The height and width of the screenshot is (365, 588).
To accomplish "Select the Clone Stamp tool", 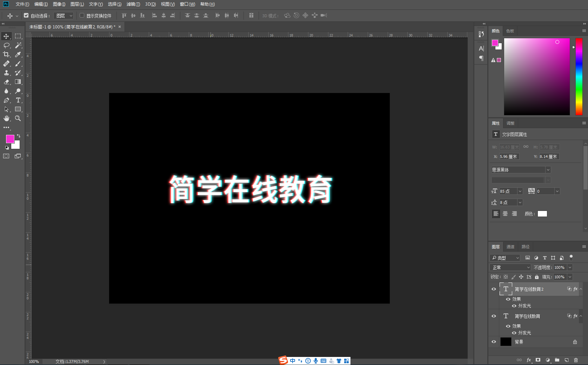I will (x=6, y=73).
